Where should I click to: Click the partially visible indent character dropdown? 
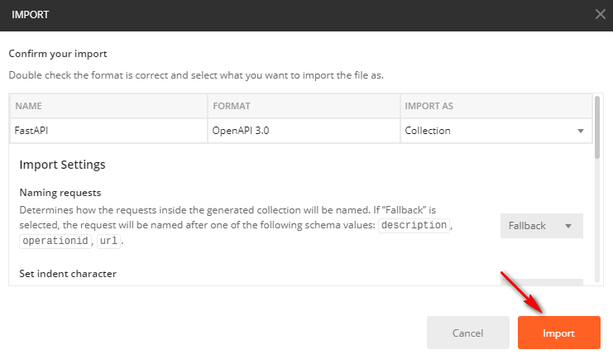(541, 283)
